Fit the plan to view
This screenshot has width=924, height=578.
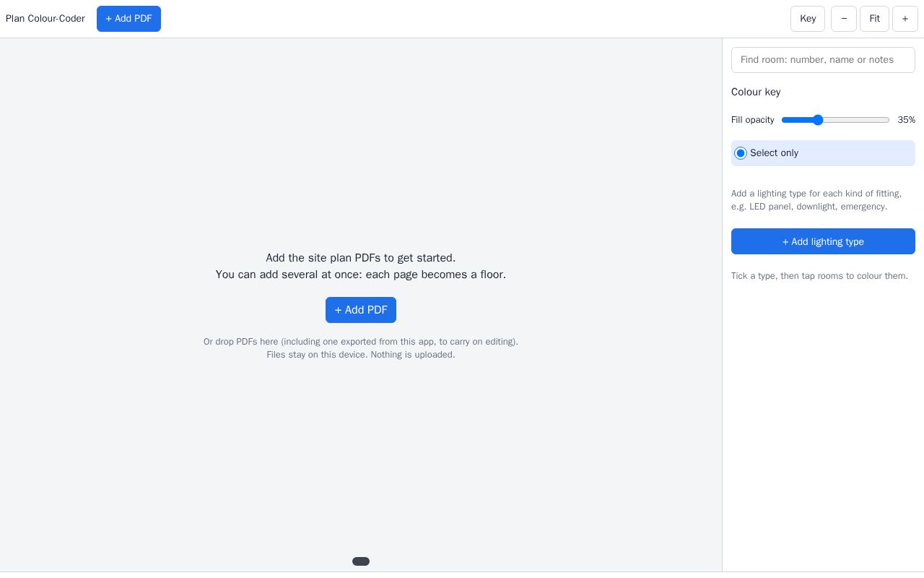pos(874,19)
